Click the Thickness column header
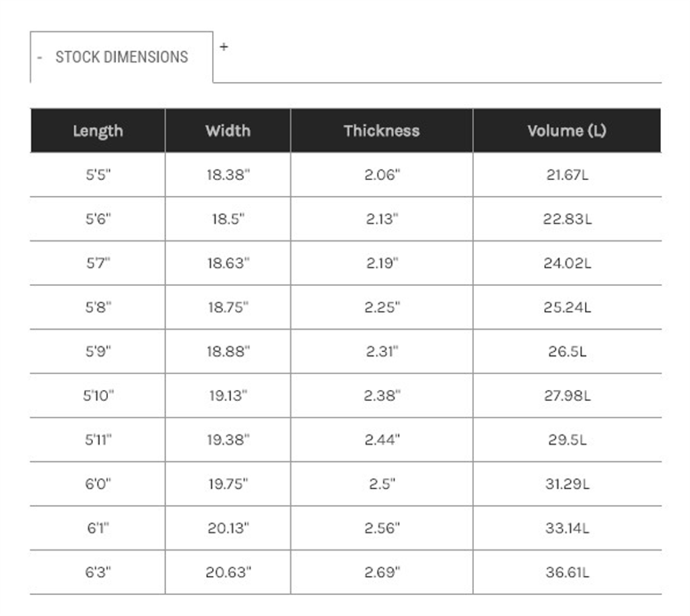 (382, 131)
